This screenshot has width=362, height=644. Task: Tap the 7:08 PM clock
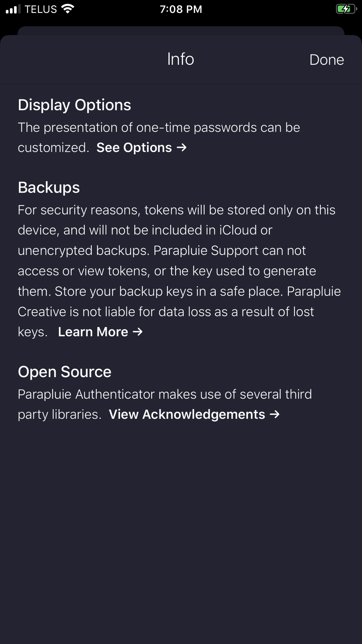click(x=181, y=9)
